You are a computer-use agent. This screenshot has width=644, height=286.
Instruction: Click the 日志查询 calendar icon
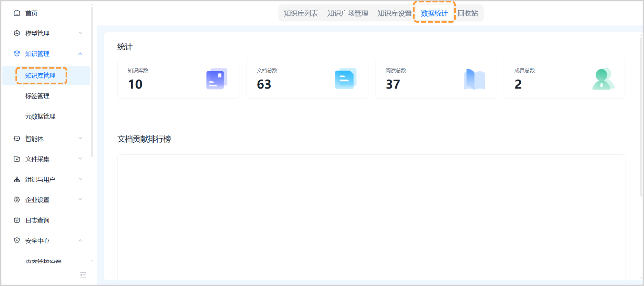[x=17, y=220]
